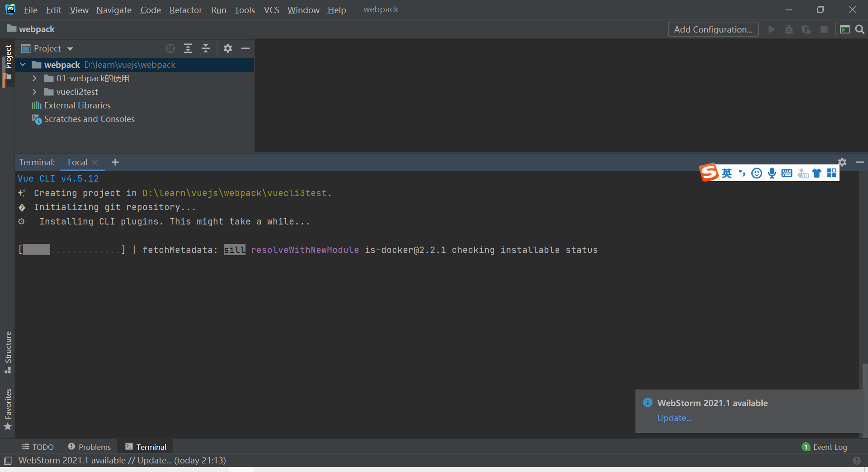Open the Navigate menu
The width and height of the screenshot is (868, 472).
[114, 10]
